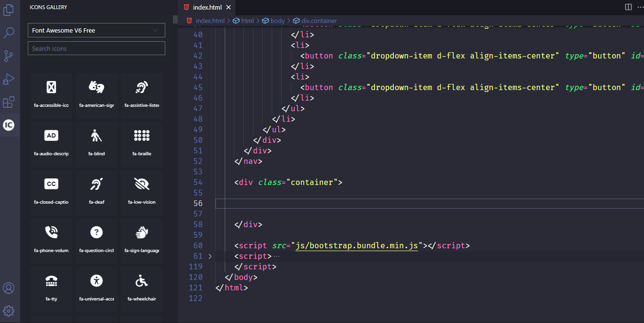The height and width of the screenshot is (323, 644).
Task: Click the ICONS GALLERY panel title
Action: click(x=48, y=7)
